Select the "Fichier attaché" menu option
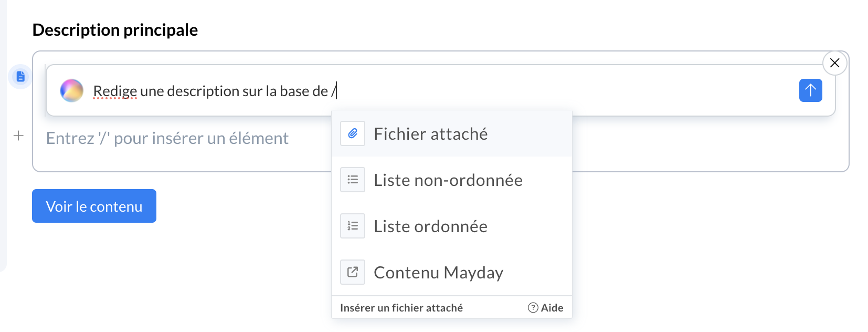Viewport: 868px width, 332px height. point(431,134)
